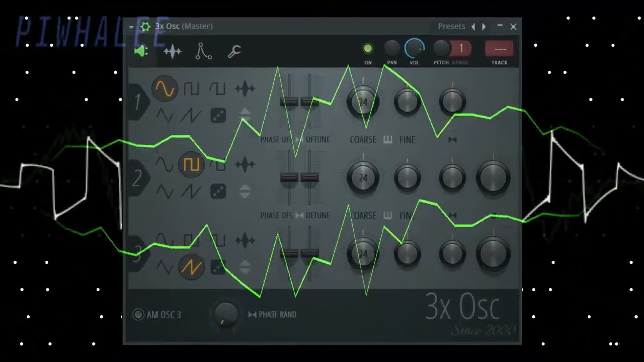The width and height of the screenshot is (644, 362).
Task: Toggle invert arrows for oscillator 3
Action: point(245,267)
